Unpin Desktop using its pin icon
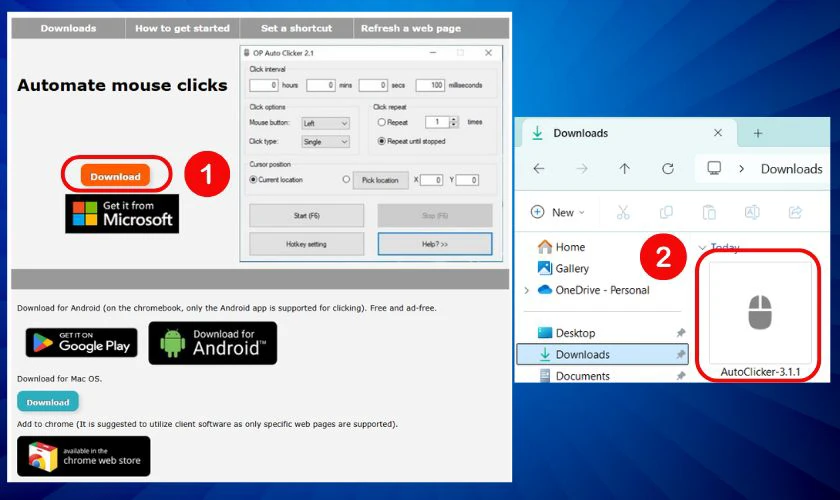 681,333
